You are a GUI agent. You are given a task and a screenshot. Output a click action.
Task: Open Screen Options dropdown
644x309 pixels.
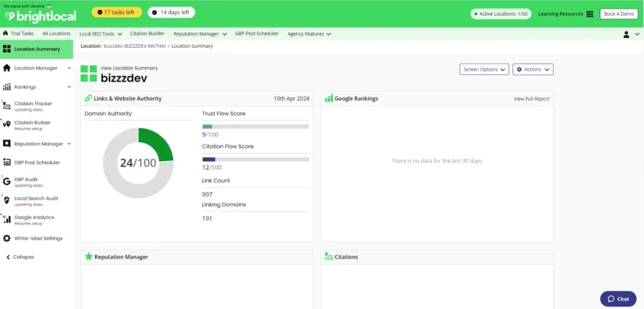point(484,69)
